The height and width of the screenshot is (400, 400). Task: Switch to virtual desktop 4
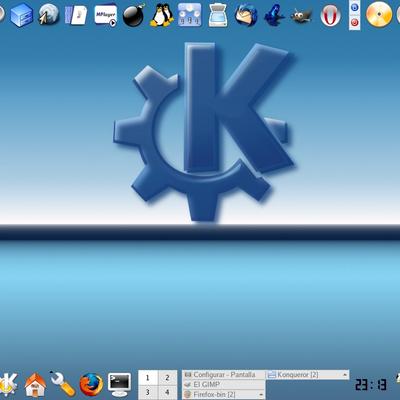(x=167, y=392)
